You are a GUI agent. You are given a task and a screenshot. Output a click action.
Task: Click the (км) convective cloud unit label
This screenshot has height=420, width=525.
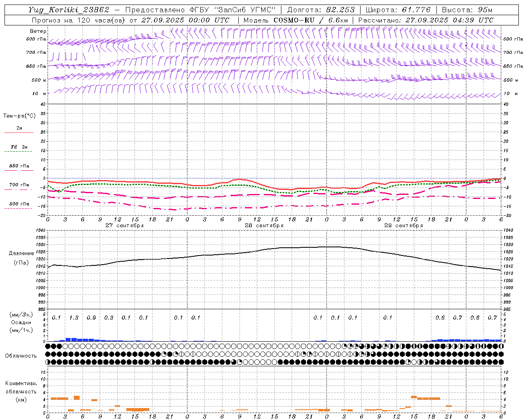click(x=21, y=399)
